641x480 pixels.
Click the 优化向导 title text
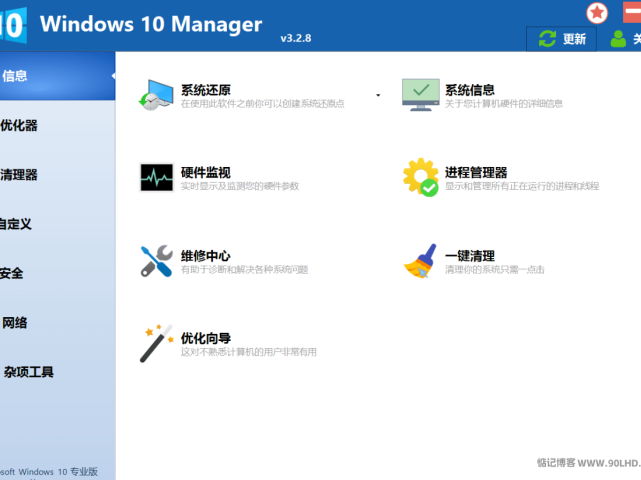pyautogui.click(x=206, y=339)
